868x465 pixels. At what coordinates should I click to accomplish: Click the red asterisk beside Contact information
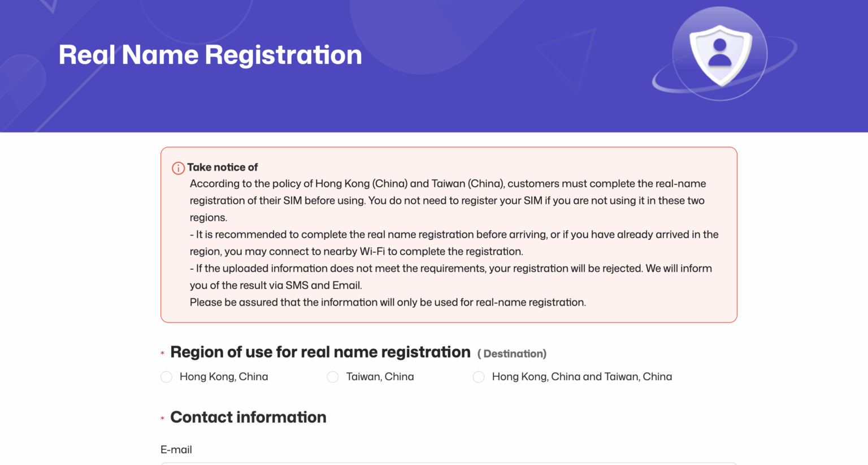(162, 418)
